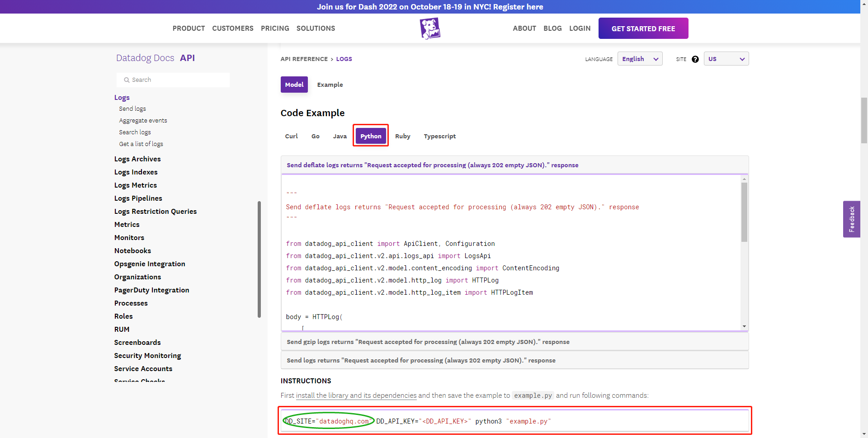
Task: Expand the Send gzip logs example
Action: click(x=428, y=342)
